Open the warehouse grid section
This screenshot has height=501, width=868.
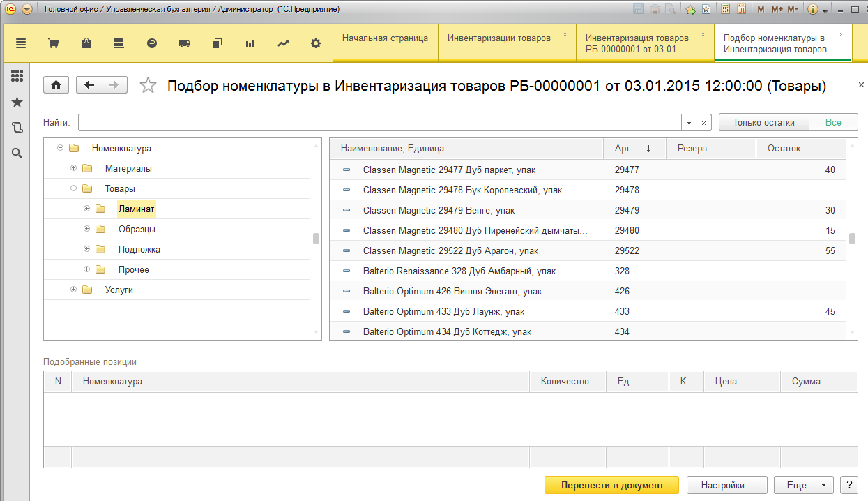coord(119,43)
